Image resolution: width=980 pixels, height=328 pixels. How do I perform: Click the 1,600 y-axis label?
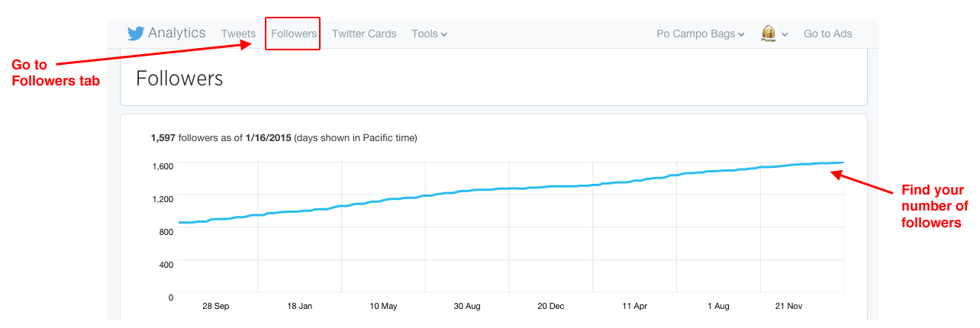click(x=161, y=166)
